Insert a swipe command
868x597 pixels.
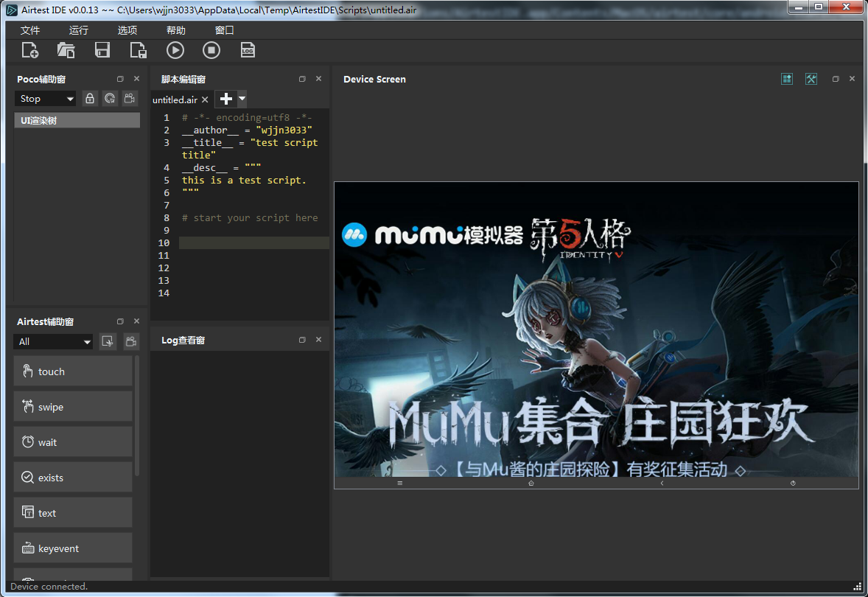click(x=72, y=407)
